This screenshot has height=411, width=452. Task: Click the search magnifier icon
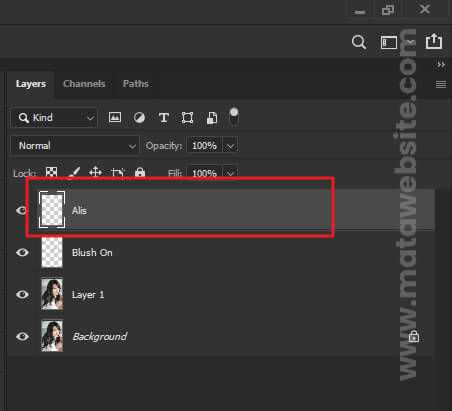[359, 42]
